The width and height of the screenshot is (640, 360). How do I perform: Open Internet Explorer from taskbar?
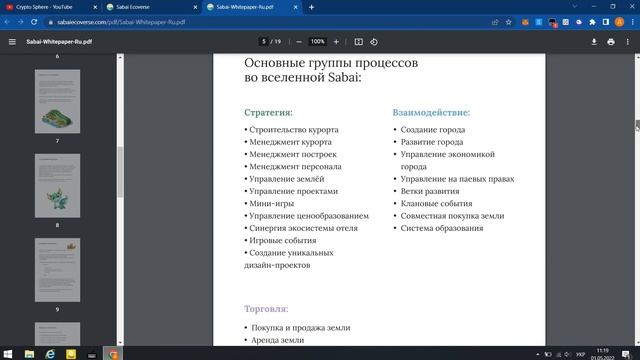pos(50,353)
